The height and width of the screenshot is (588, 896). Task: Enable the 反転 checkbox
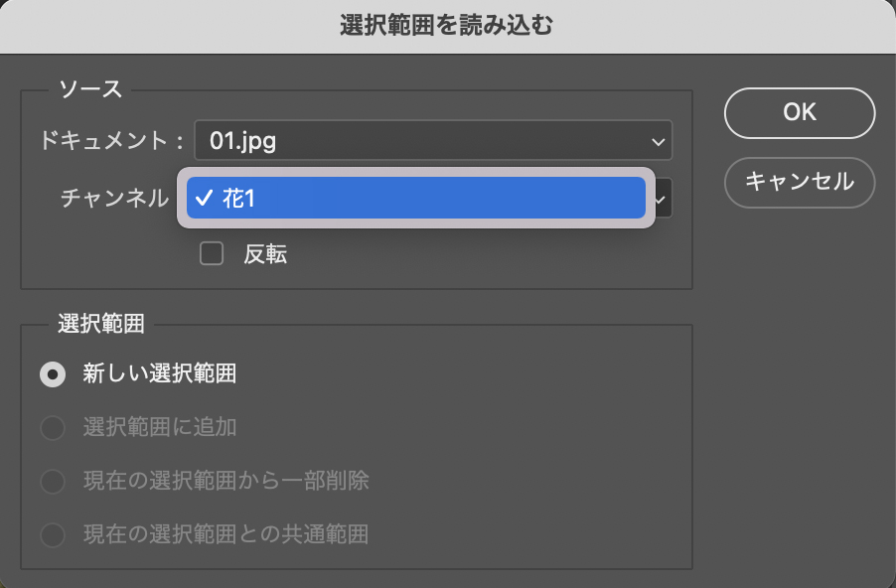pos(212,254)
